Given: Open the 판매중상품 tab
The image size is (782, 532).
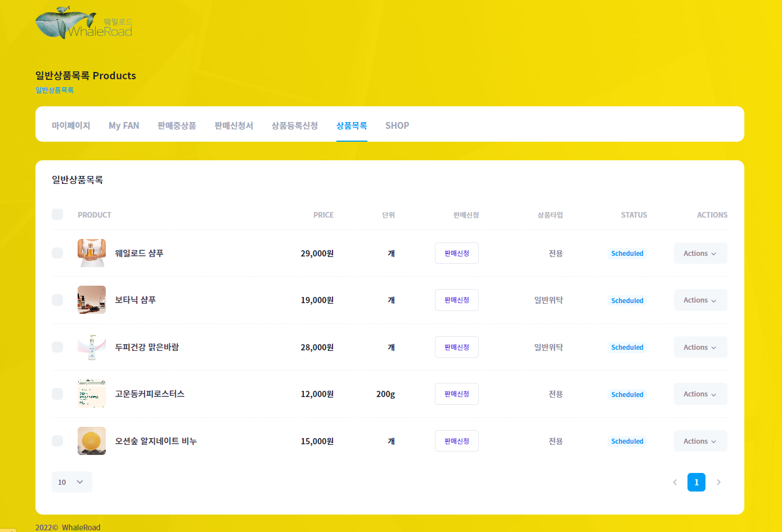Looking at the screenshot, I should click(x=177, y=125).
